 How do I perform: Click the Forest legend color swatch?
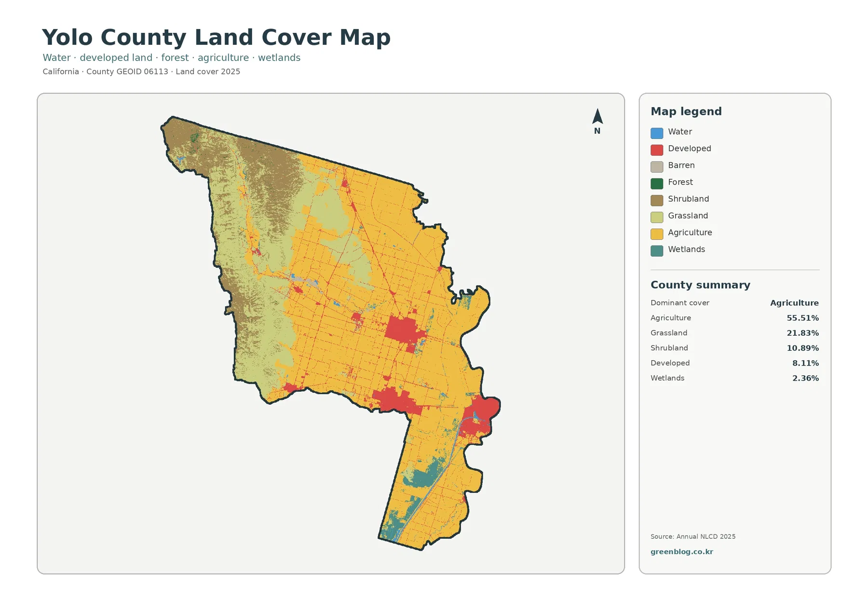pyautogui.click(x=657, y=184)
